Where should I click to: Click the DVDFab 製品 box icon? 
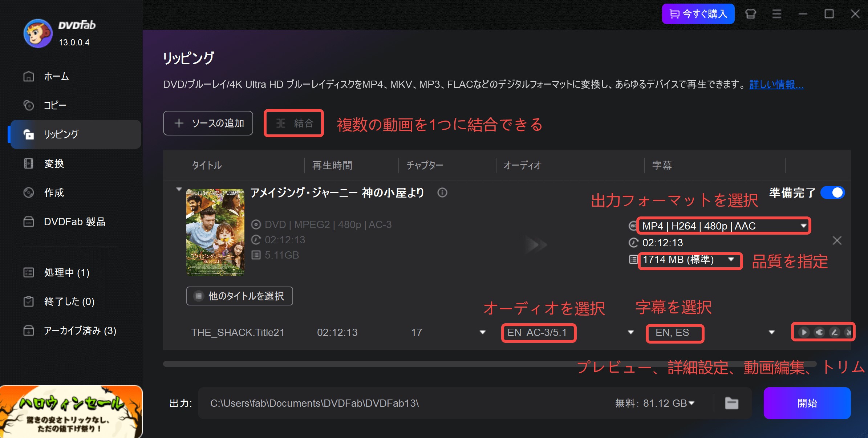pos(29,222)
